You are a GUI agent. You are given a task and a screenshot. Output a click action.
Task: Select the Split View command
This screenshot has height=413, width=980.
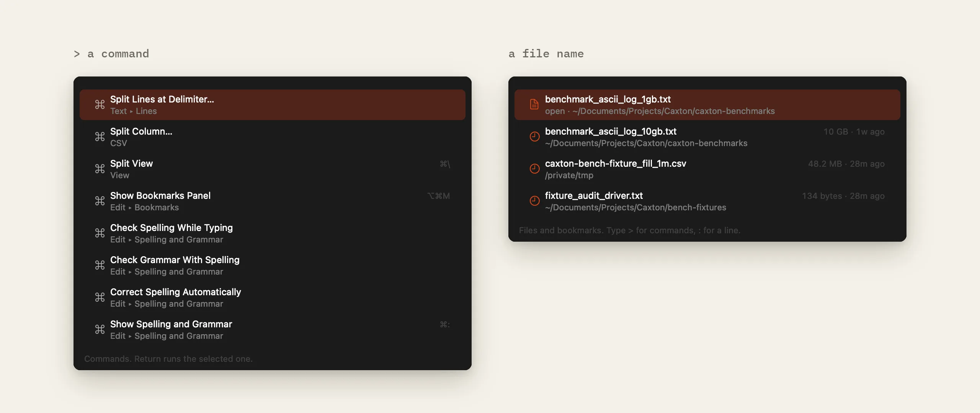(x=273, y=169)
